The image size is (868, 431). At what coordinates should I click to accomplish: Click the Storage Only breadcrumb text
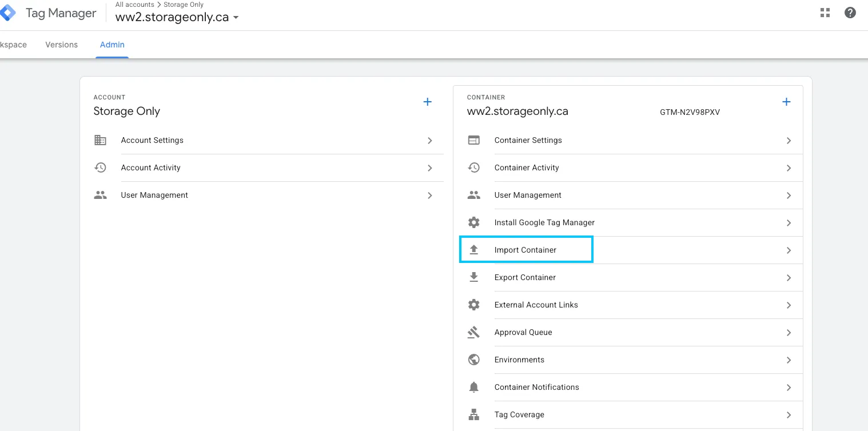pyautogui.click(x=184, y=5)
